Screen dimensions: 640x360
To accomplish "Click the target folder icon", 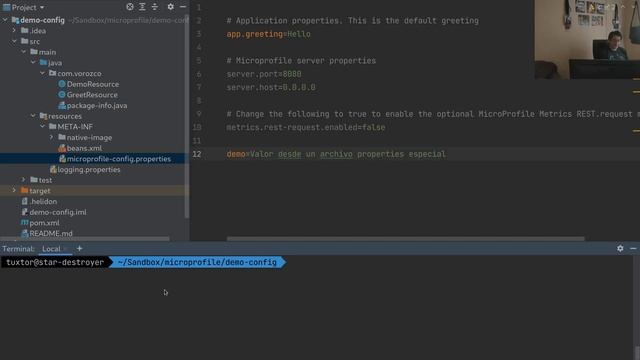I will click(x=24, y=190).
